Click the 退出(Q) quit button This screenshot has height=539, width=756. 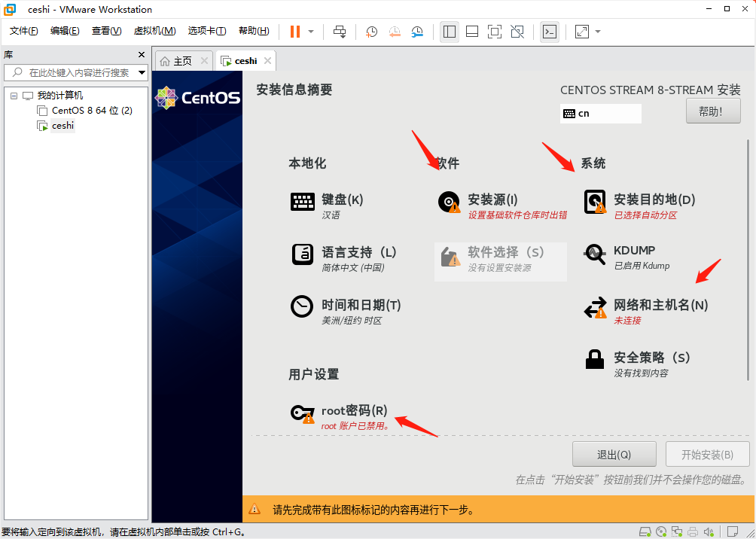coord(614,455)
